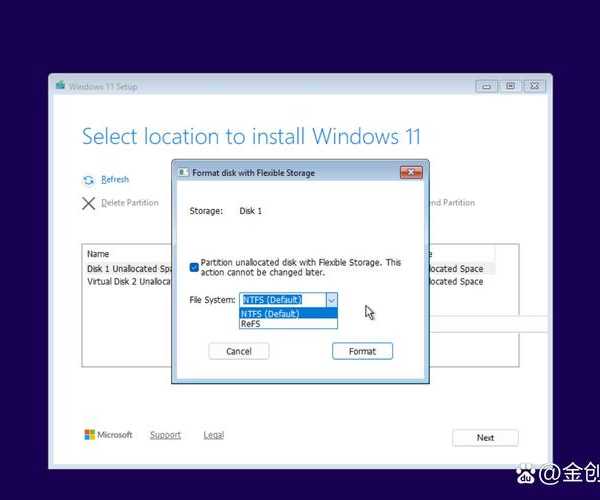Close the Windows 11 Setup window
Screen dimensions: 600x500
tap(535, 86)
